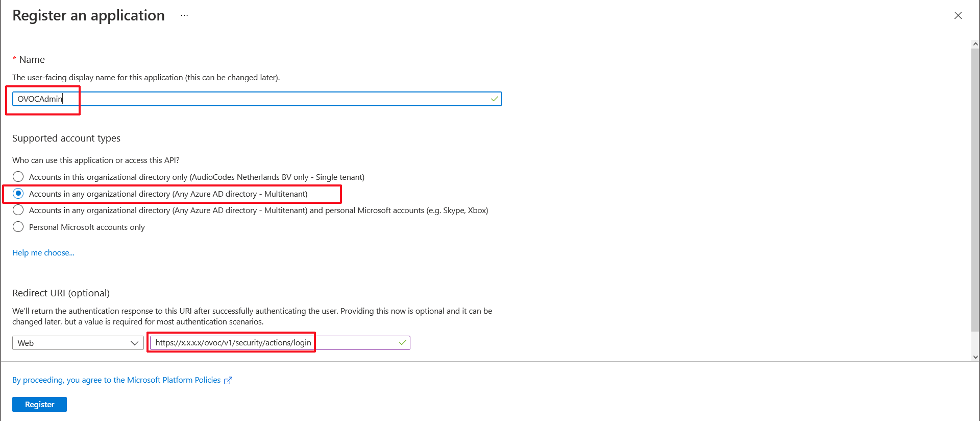Select Multitenant Azure AD directory option
Screen dimensions: 980x421
tap(18, 194)
